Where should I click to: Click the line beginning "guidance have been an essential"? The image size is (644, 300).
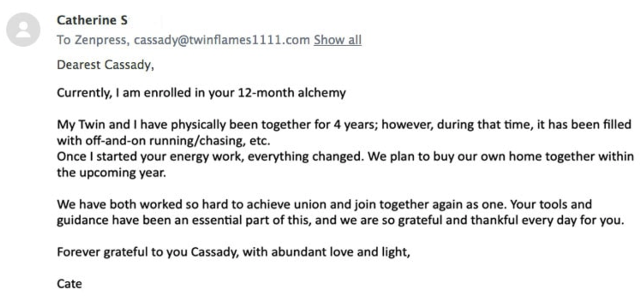pyautogui.click(x=341, y=221)
